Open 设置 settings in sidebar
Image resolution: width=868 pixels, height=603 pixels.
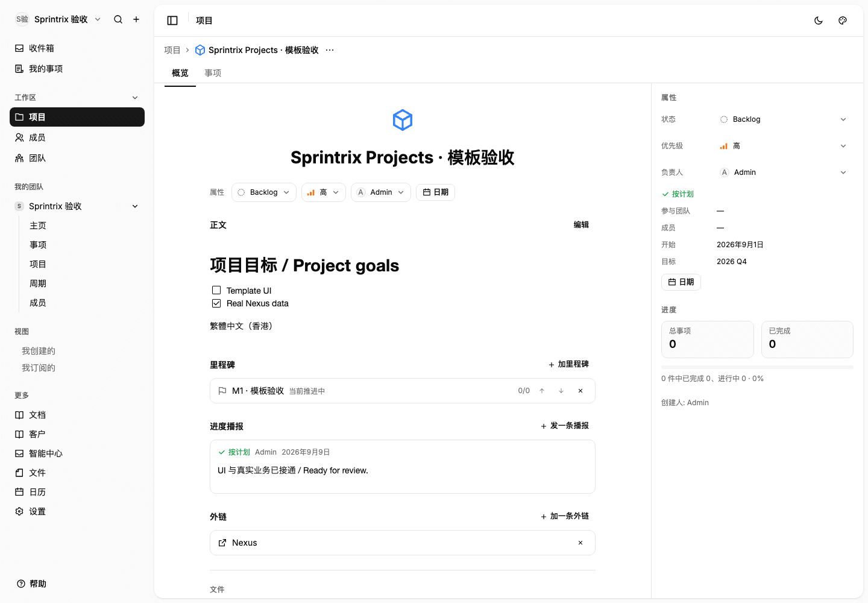77,511
